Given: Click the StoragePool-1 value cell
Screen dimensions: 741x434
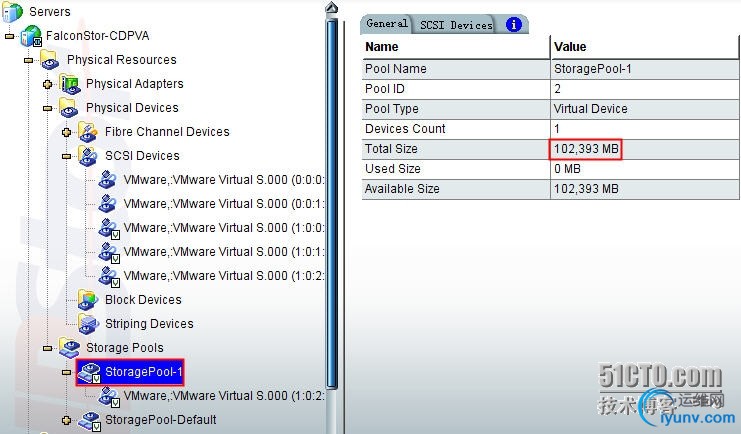Looking at the screenshot, I should pyautogui.click(x=645, y=69).
